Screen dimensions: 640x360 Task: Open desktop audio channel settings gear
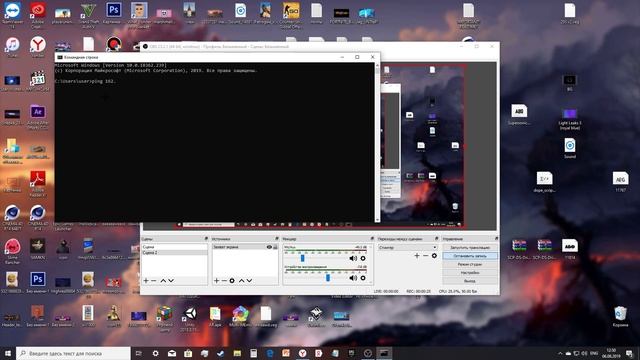[363, 278]
